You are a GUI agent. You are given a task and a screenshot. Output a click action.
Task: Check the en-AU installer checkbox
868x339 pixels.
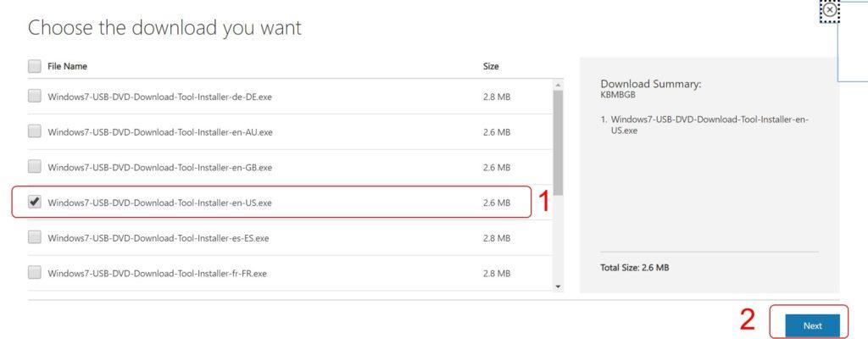pyautogui.click(x=34, y=131)
